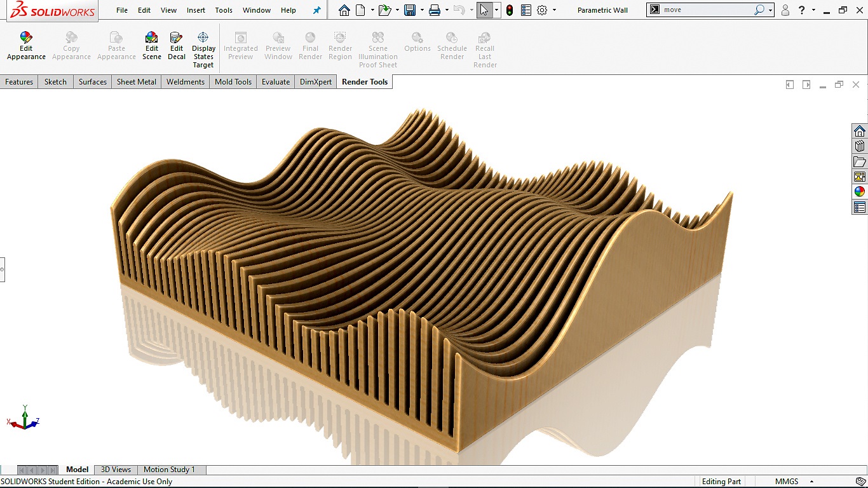
Task: Open the Insert menu
Action: click(196, 10)
